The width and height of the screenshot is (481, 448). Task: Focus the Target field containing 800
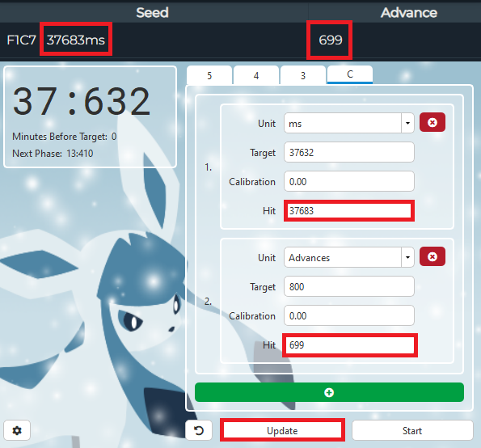349,286
